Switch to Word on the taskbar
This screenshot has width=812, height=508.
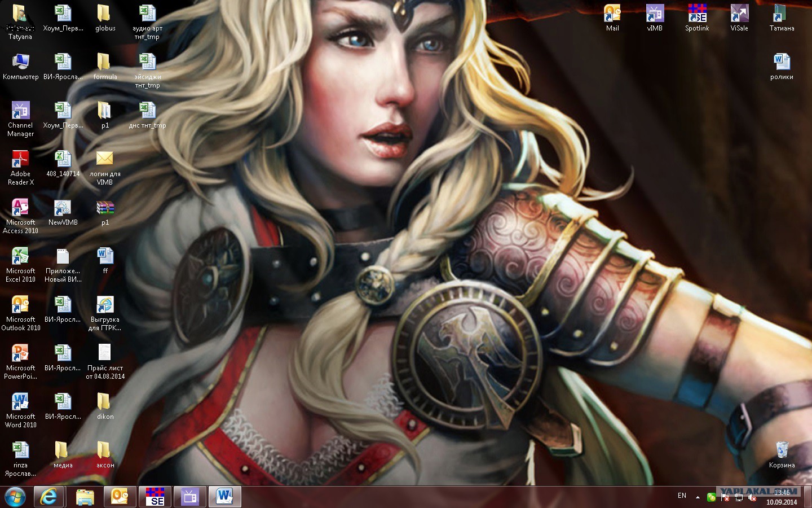point(225,497)
